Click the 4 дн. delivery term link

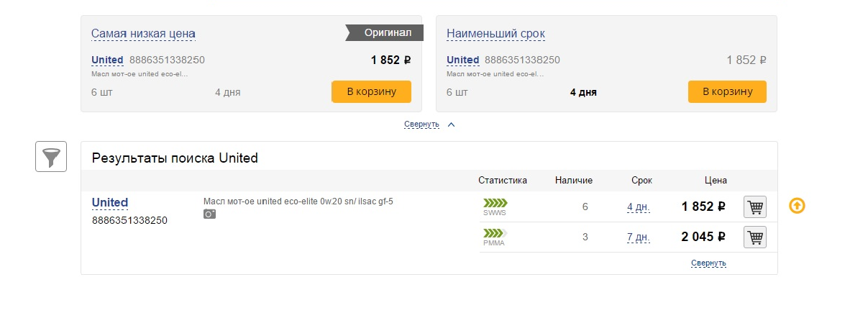click(x=638, y=207)
